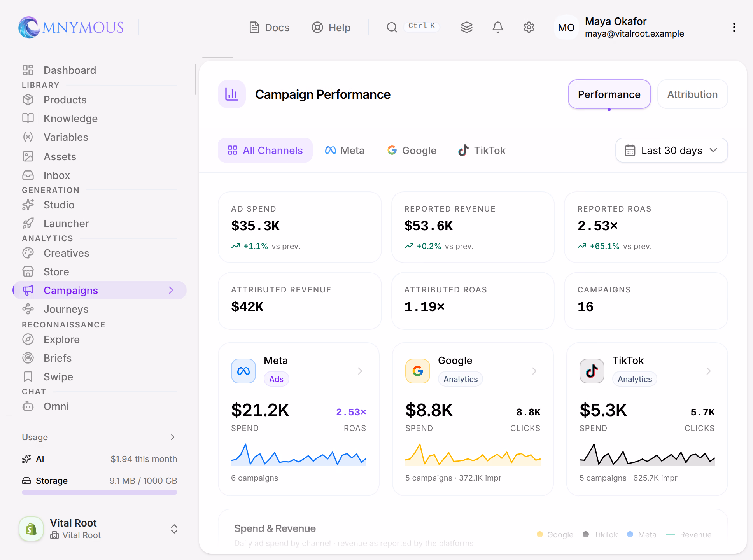The height and width of the screenshot is (560, 753).
Task: Open Dashboard from the sidebar
Action: point(100,70)
